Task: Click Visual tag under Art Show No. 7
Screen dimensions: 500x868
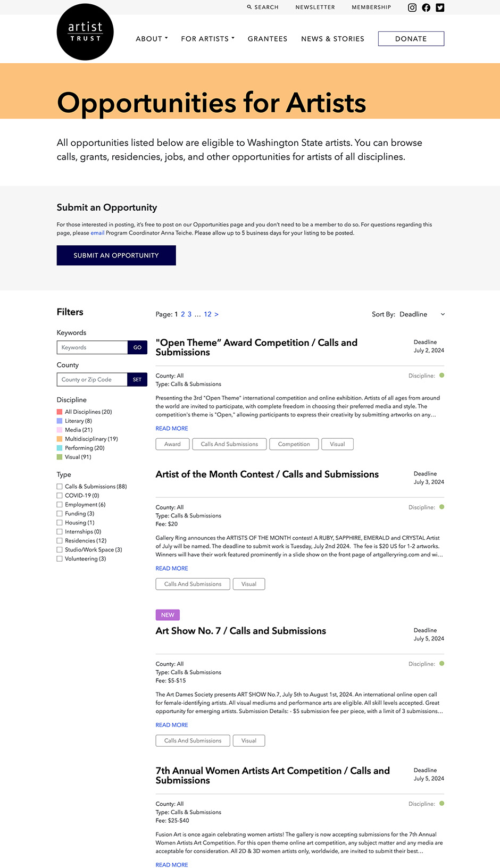Action: [x=249, y=740]
